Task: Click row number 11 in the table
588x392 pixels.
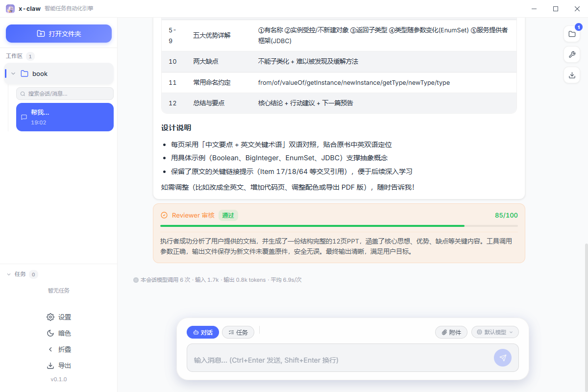Action: 172,83
